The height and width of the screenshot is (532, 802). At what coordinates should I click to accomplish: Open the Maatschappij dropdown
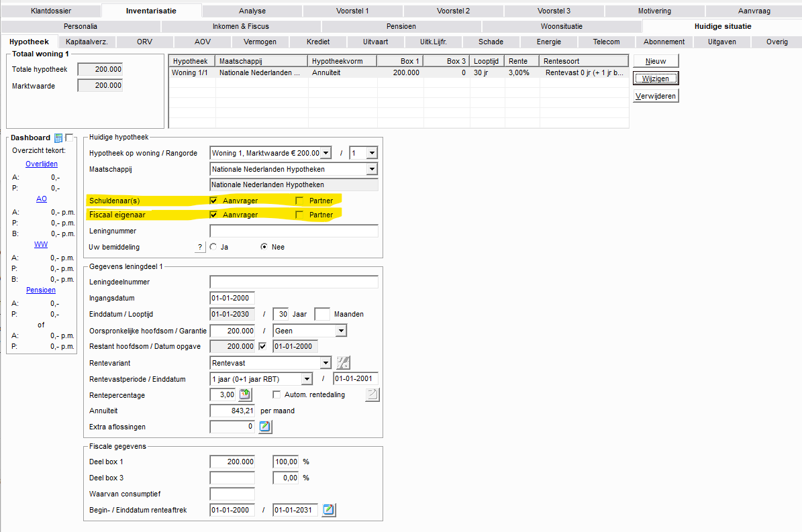(x=372, y=169)
